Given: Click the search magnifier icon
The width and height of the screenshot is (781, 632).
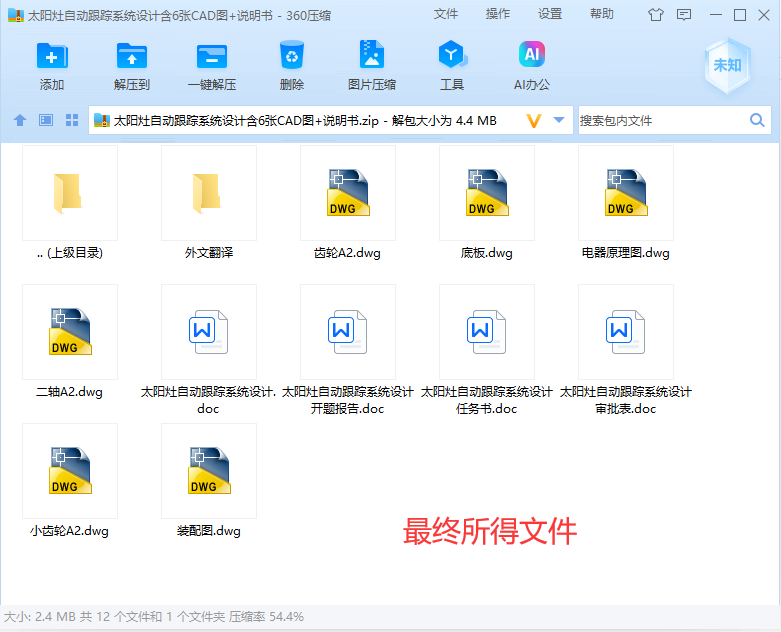Looking at the screenshot, I should [x=757, y=120].
